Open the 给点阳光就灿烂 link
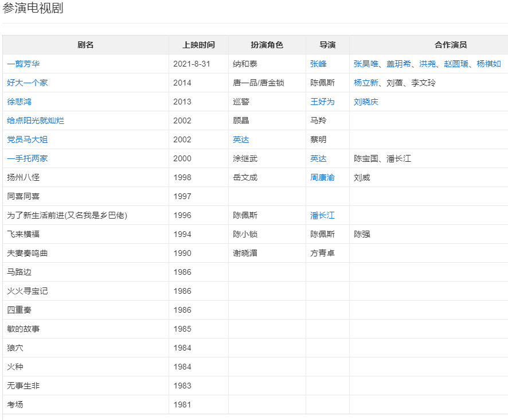508x420 pixels. click(36, 120)
